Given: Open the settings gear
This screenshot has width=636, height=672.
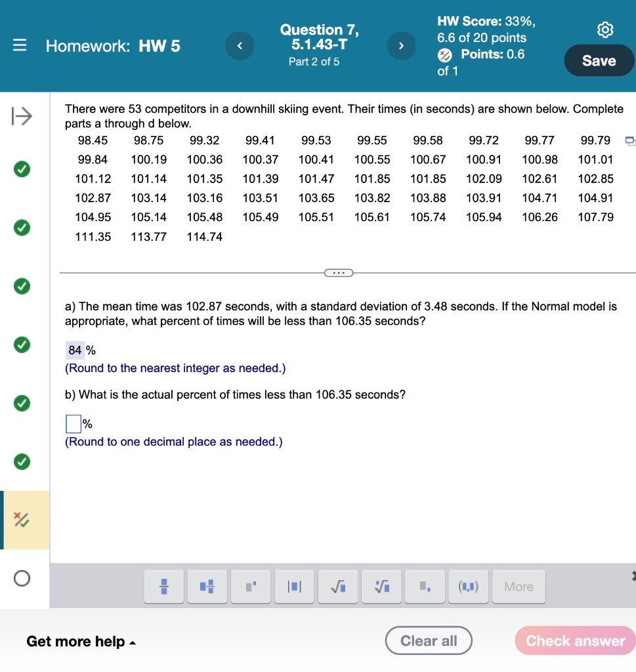Looking at the screenshot, I should click(x=605, y=30).
